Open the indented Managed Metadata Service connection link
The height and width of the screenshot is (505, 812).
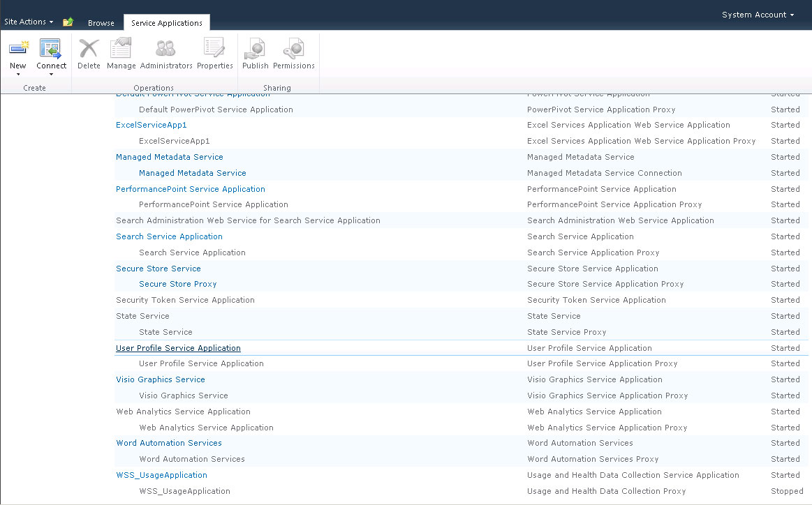(192, 173)
